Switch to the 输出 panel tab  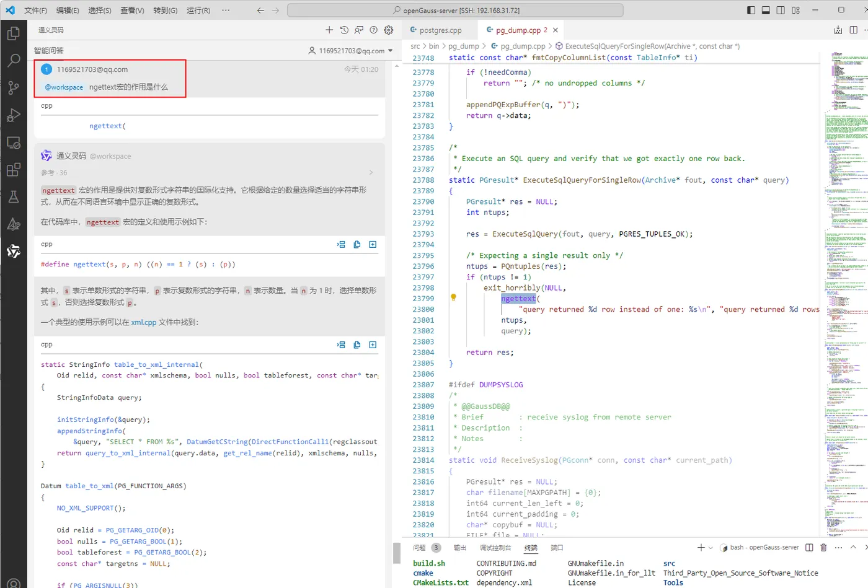click(459, 548)
